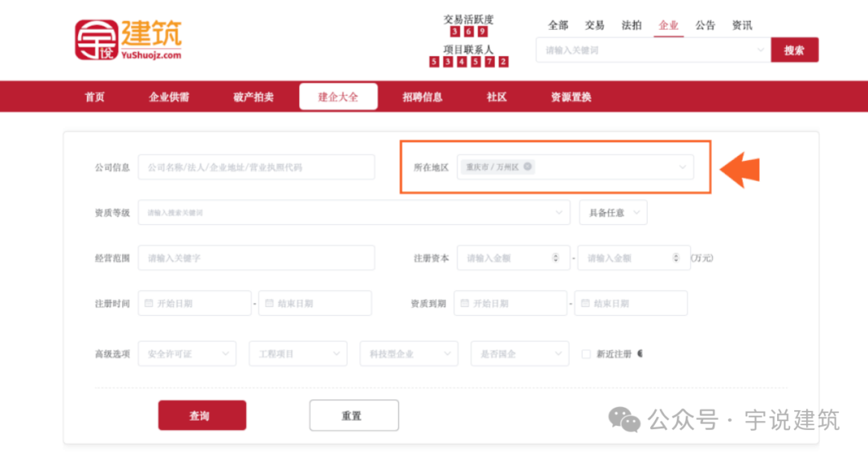Click calendar icon in 注册时间 开始日期 field
This screenshot has height=455, width=868.
coord(149,304)
